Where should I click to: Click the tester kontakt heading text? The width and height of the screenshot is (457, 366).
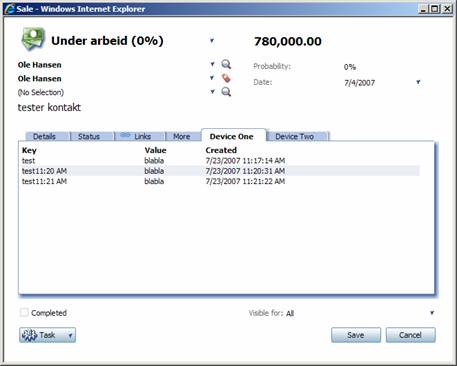click(x=49, y=107)
